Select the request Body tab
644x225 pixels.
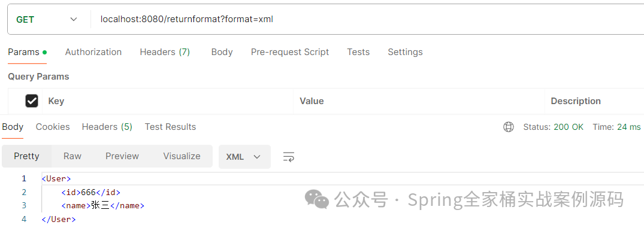point(222,52)
